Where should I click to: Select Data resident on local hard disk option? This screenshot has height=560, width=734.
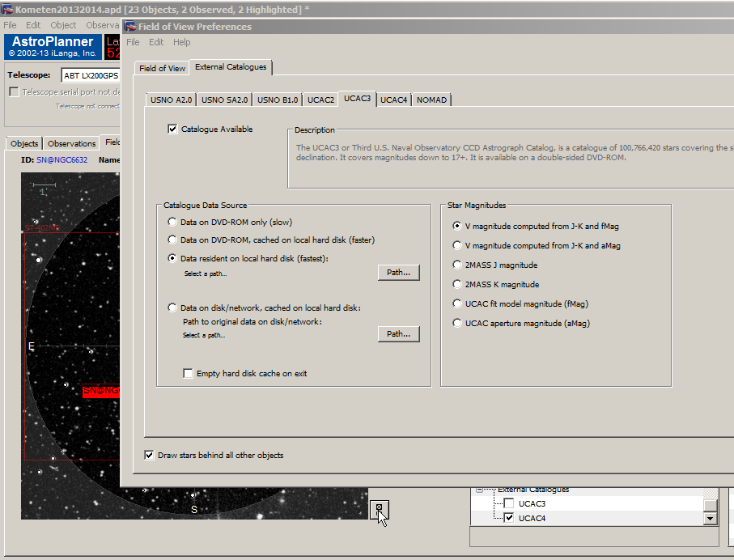tap(172, 258)
